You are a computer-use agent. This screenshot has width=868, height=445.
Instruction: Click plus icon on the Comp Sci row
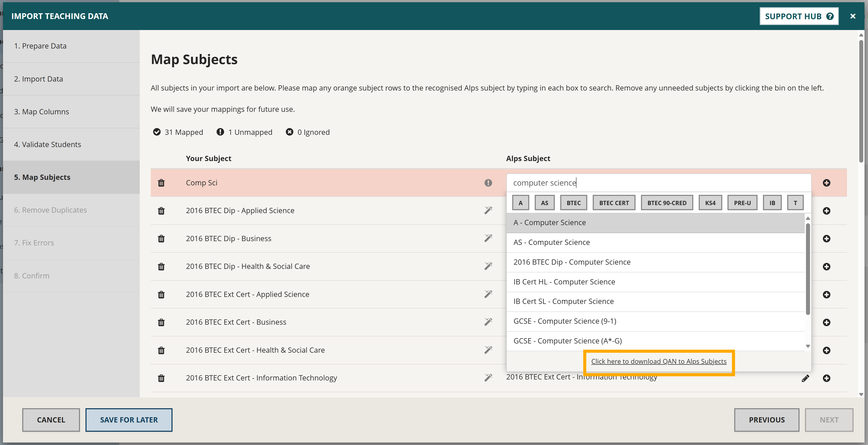826,183
